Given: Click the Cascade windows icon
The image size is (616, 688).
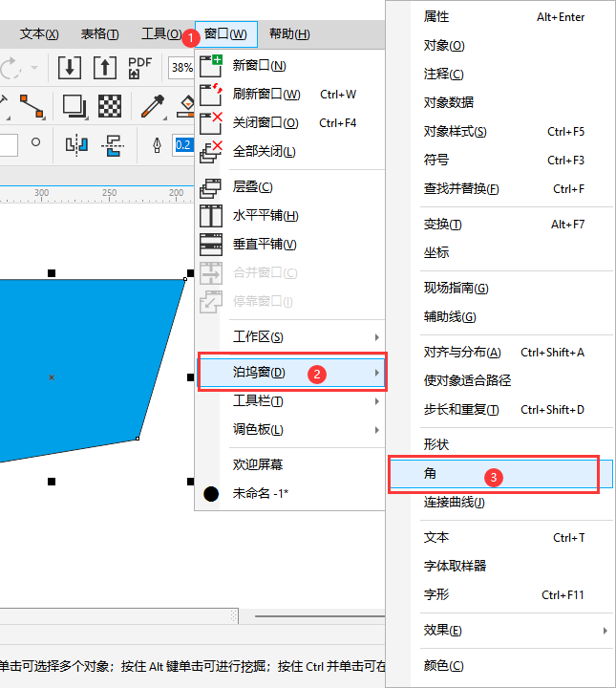Looking at the screenshot, I should 211,187.
